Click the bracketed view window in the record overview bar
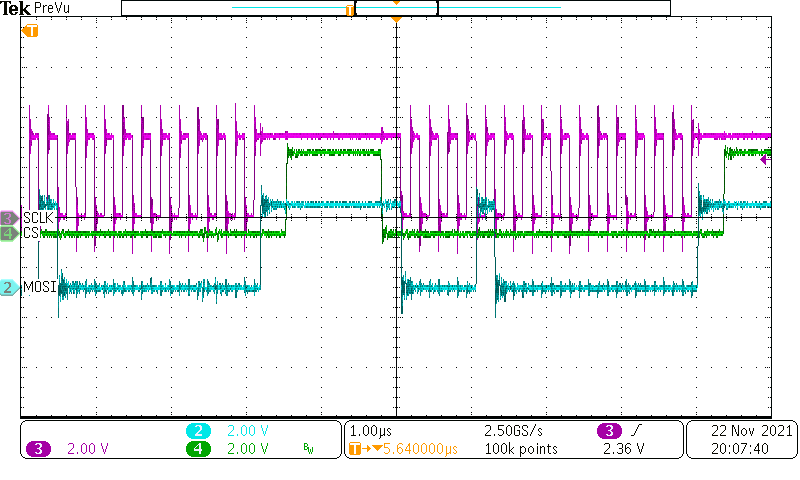This screenshot has height=480, width=800. pos(396,8)
